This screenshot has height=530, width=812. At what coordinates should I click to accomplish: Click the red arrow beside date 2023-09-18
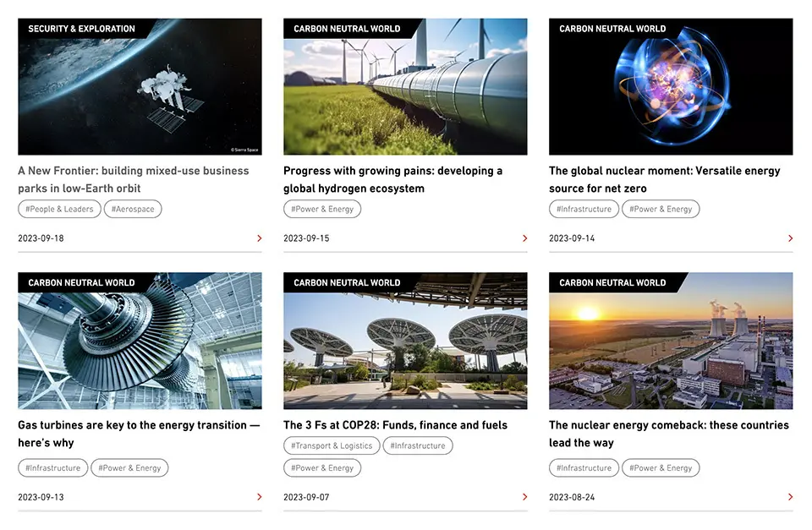260,238
